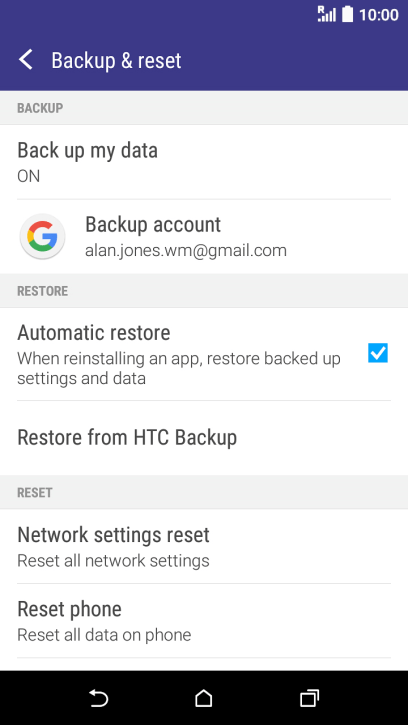Screen dimensions: 408x725
Task: Open Network settings reset
Action: point(204,546)
